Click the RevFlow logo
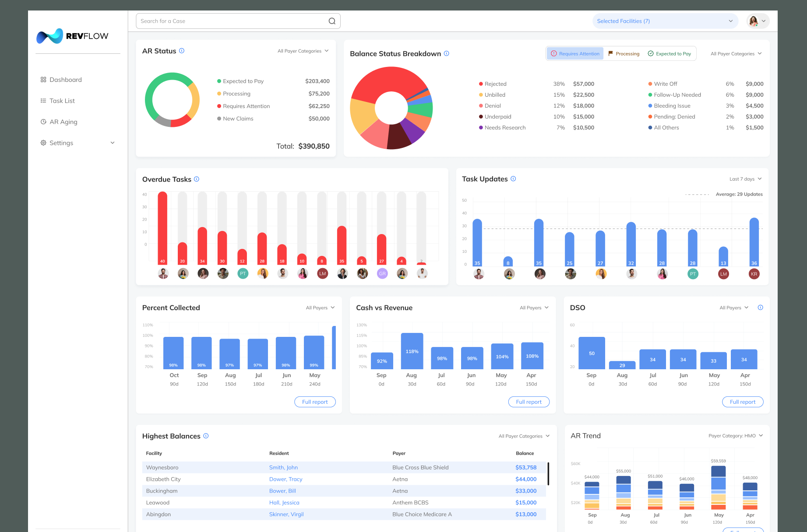 [x=72, y=36]
